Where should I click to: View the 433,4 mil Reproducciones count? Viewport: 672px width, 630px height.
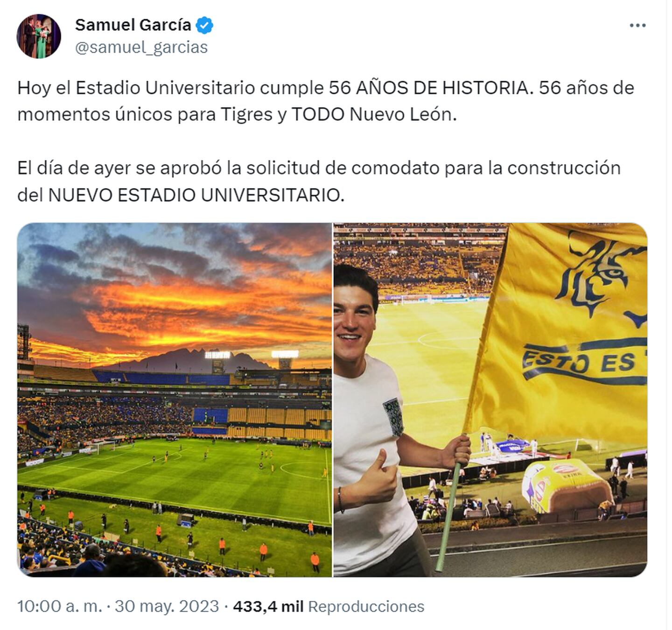click(329, 606)
